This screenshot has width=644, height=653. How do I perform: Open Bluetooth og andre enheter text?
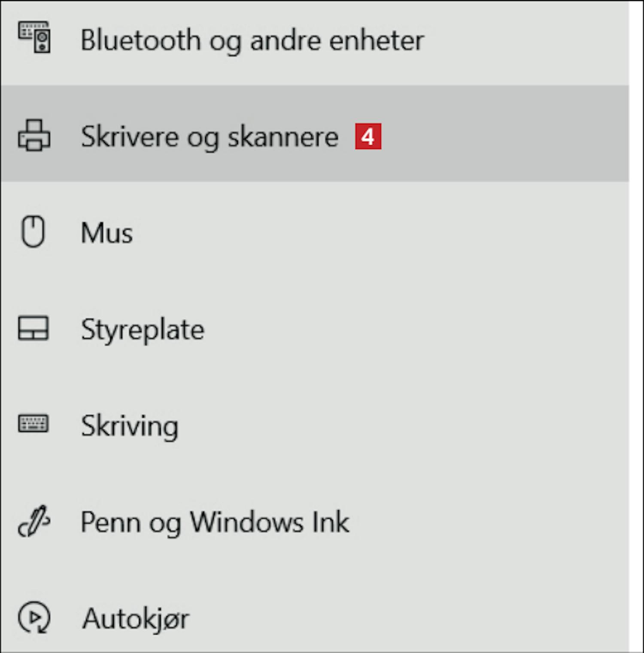pyautogui.click(x=252, y=41)
